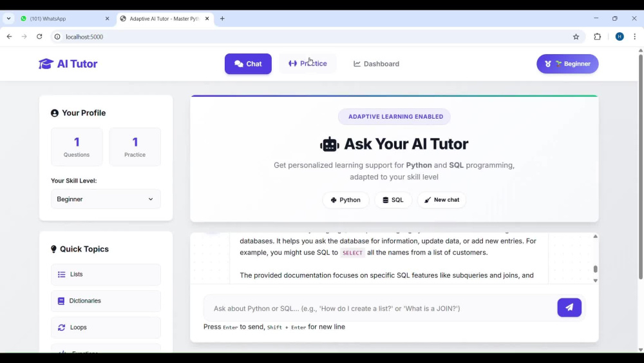Click the page vertical scrollbar thumb
644x363 pixels.
[640, 166]
